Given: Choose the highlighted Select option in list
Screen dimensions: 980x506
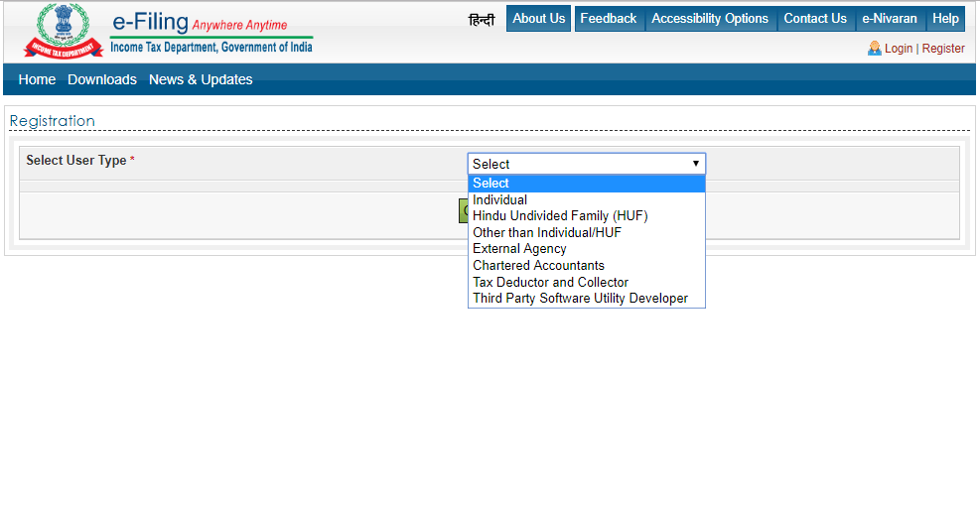Looking at the screenshot, I should point(587,183).
